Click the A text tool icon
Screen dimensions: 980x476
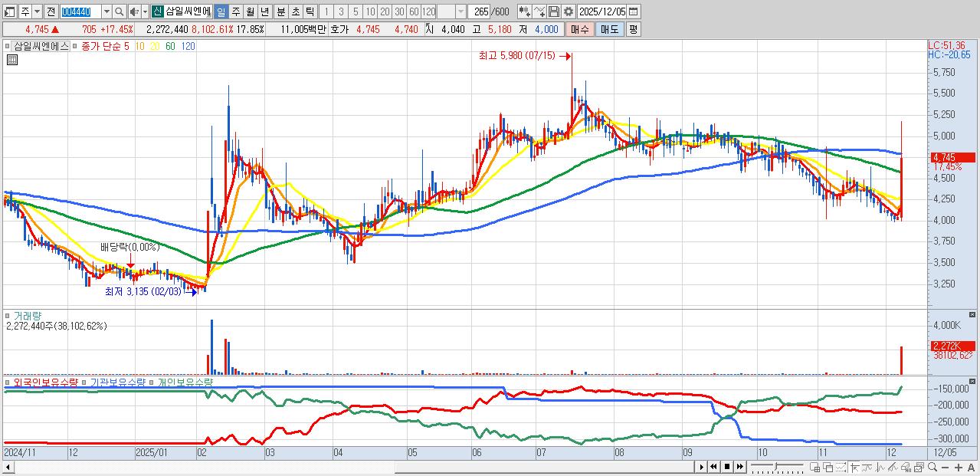(972, 468)
